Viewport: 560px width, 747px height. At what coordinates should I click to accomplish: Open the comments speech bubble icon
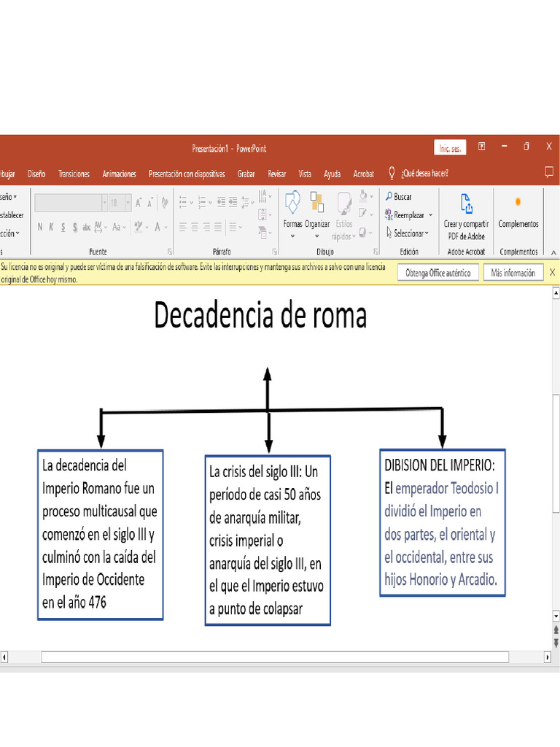click(549, 172)
